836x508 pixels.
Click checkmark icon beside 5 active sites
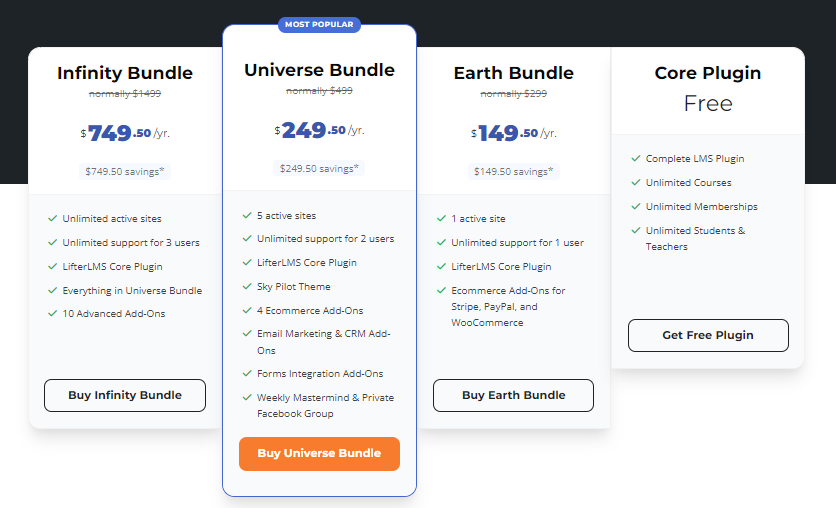click(x=247, y=215)
